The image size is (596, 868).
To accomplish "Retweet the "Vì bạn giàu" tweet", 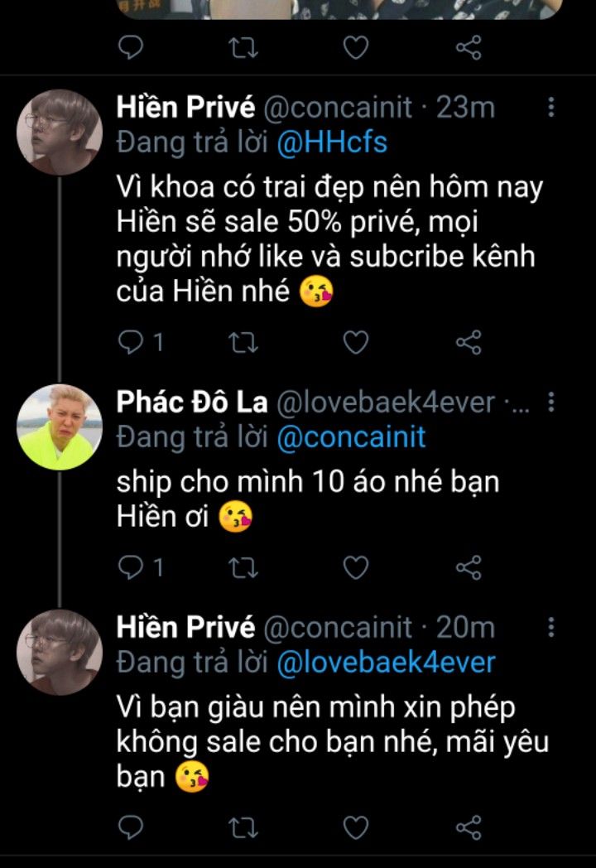I will click(243, 827).
